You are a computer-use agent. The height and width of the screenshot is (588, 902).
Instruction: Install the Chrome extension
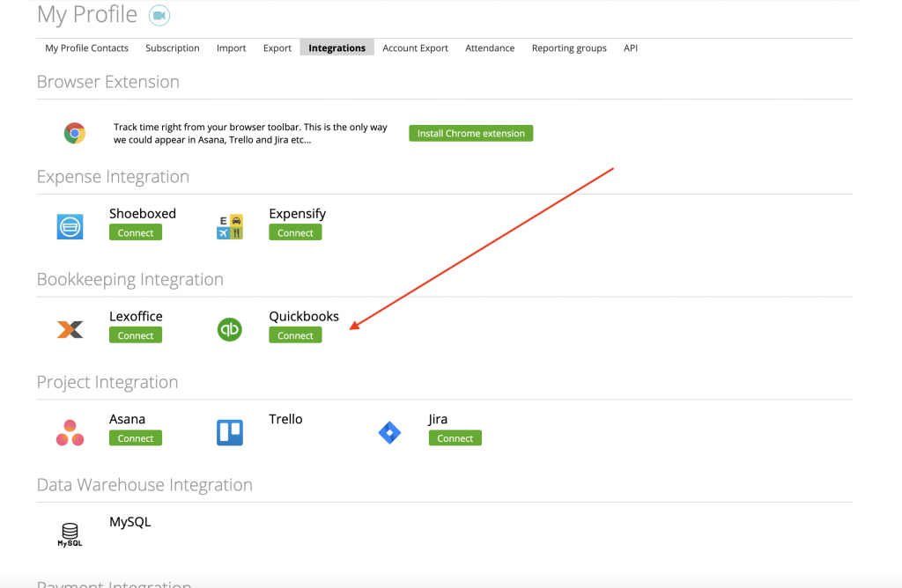tap(471, 133)
